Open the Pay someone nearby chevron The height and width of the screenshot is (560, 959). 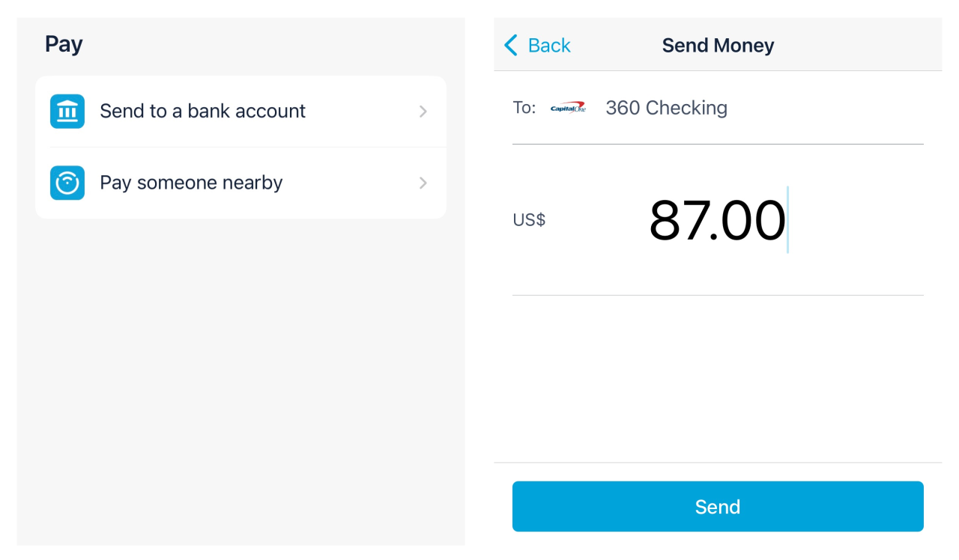coord(423,183)
